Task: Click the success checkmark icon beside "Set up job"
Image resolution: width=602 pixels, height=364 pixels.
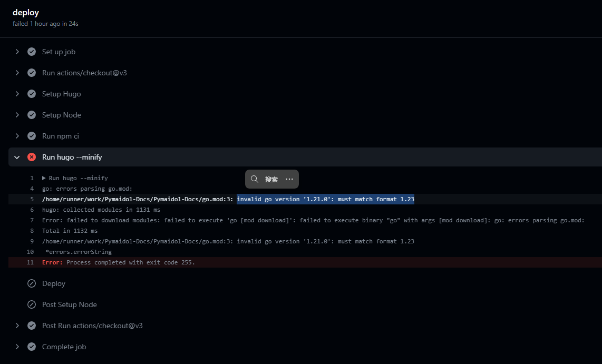Action: coord(32,52)
